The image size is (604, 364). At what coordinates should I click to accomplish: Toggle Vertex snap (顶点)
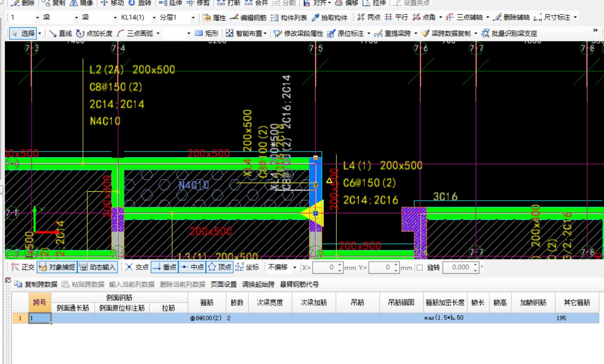point(219,267)
